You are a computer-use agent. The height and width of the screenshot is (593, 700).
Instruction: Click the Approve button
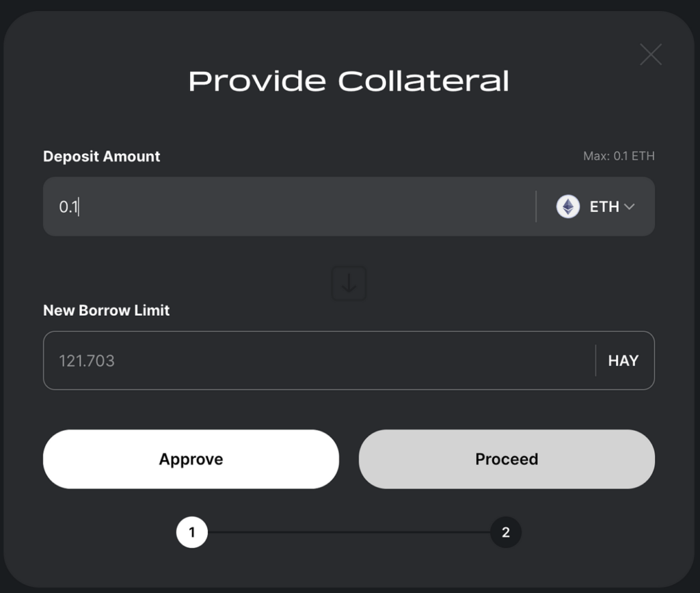[191, 459]
